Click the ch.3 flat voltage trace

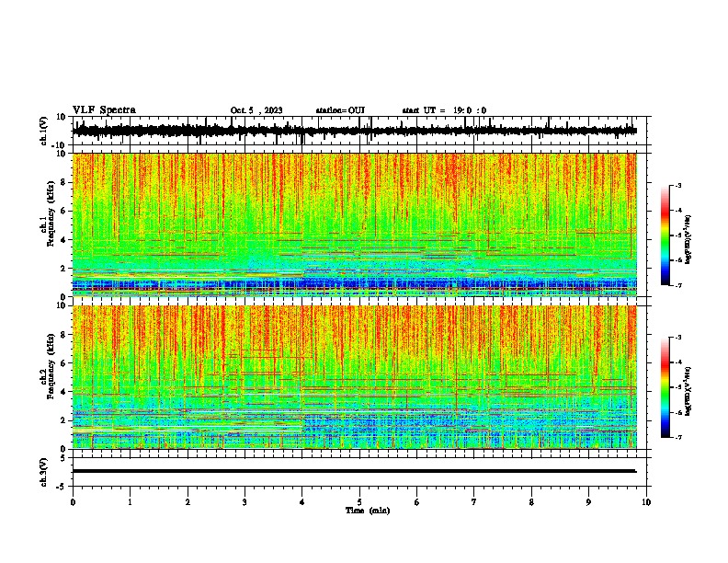354,471
